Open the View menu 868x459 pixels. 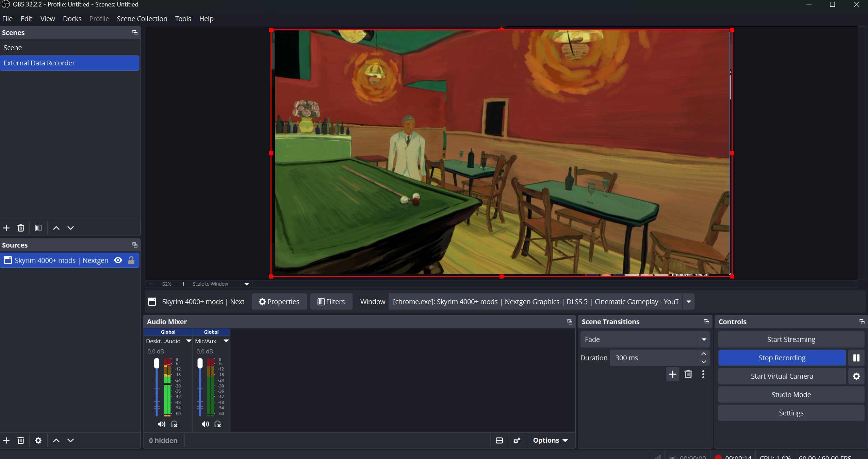[48, 19]
